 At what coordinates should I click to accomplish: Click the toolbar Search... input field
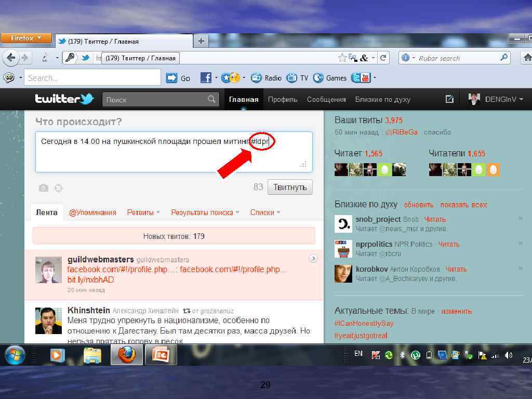click(x=92, y=78)
